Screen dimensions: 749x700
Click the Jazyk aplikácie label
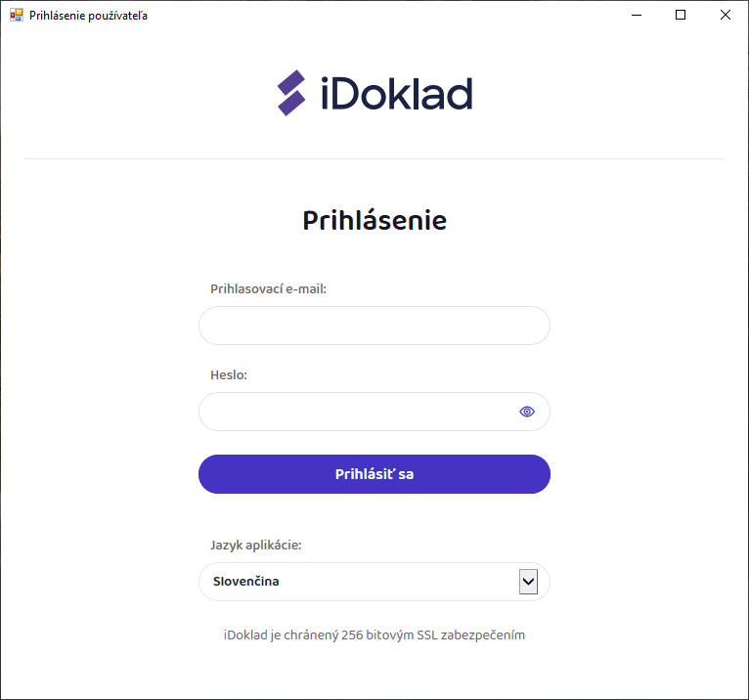tap(255, 546)
